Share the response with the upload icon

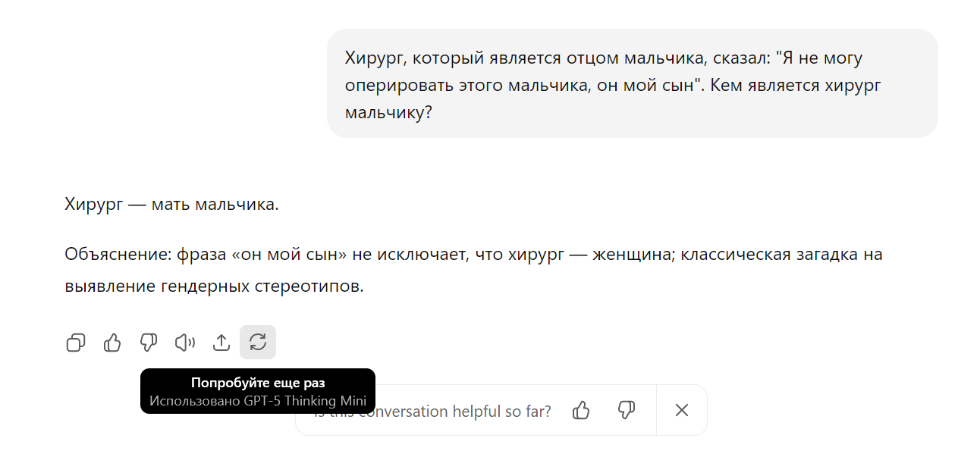221,343
